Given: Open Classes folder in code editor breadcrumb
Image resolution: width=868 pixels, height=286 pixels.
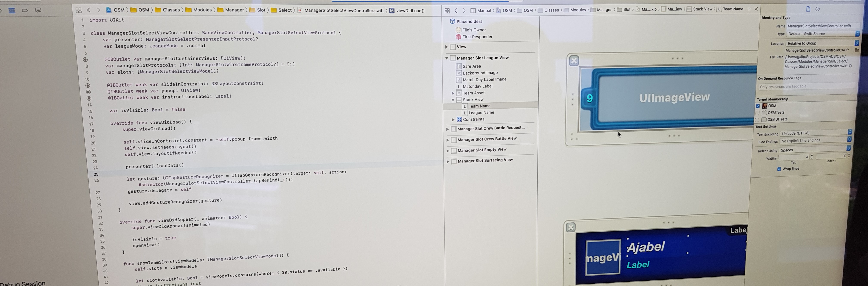Looking at the screenshot, I should pos(168,10).
